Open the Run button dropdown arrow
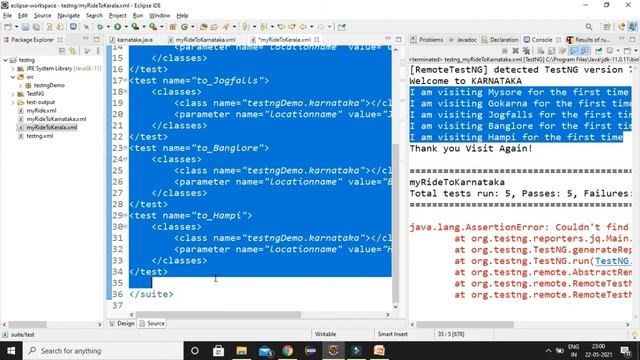The height and width of the screenshot is (360, 640). click(126, 27)
